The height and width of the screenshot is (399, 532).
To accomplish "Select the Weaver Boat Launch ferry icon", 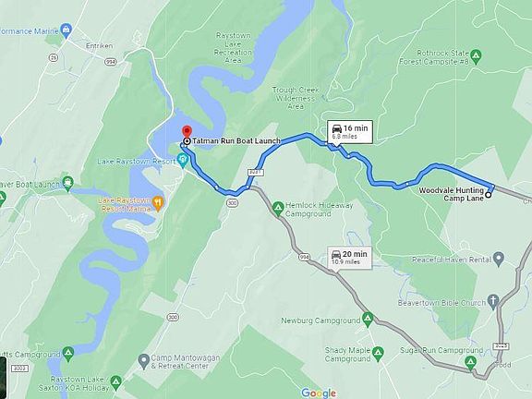I will click(x=68, y=184).
